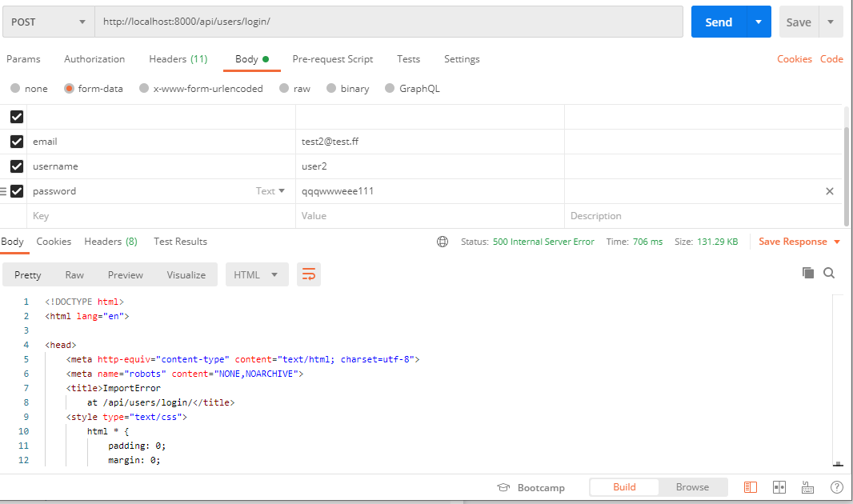This screenshot has width=853, height=504.
Task: Open the request Settings tab
Action: [x=462, y=58]
